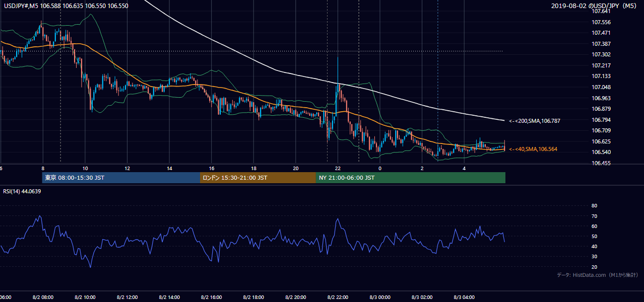Click the 8/3 00:00 time axis label
The image size is (644, 302).
380,297
